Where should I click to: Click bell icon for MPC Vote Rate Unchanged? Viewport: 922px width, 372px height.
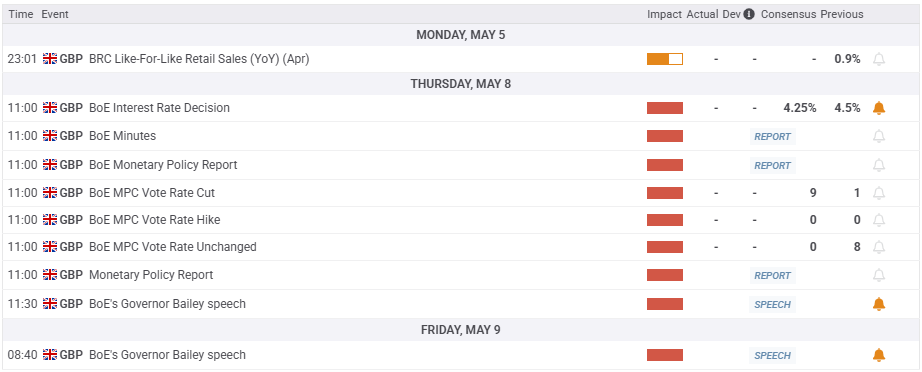[x=878, y=247]
